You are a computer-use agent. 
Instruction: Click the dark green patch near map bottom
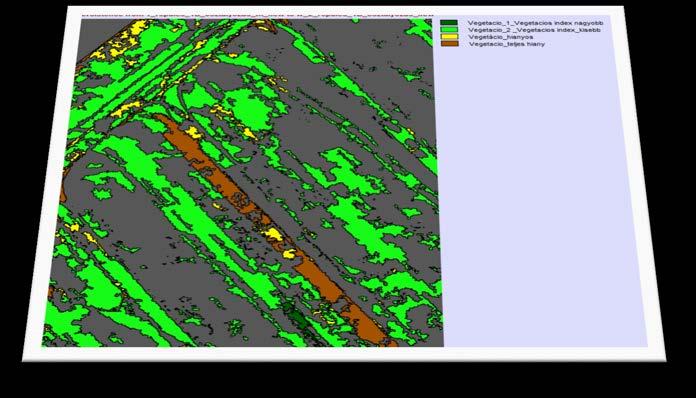[x=298, y=316]
